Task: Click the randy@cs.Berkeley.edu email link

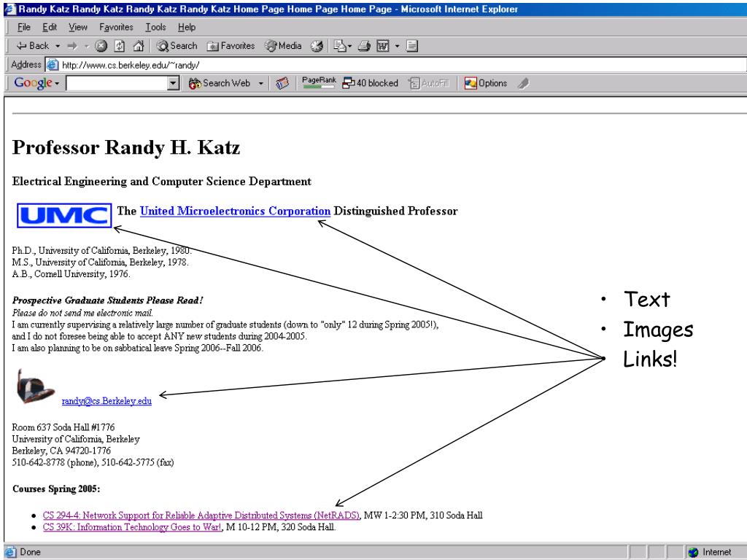Action: pos(107,401)
